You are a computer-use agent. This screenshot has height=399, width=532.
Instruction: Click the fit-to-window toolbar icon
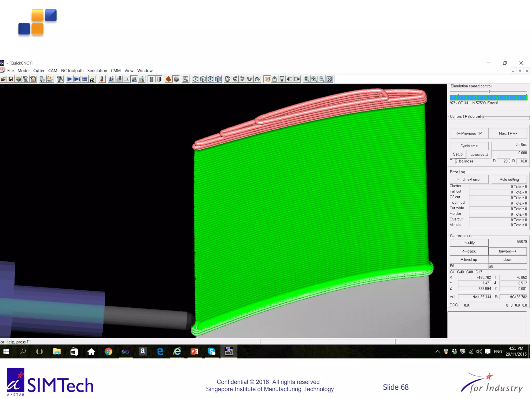pyautogui.click(x=329, y=79)
